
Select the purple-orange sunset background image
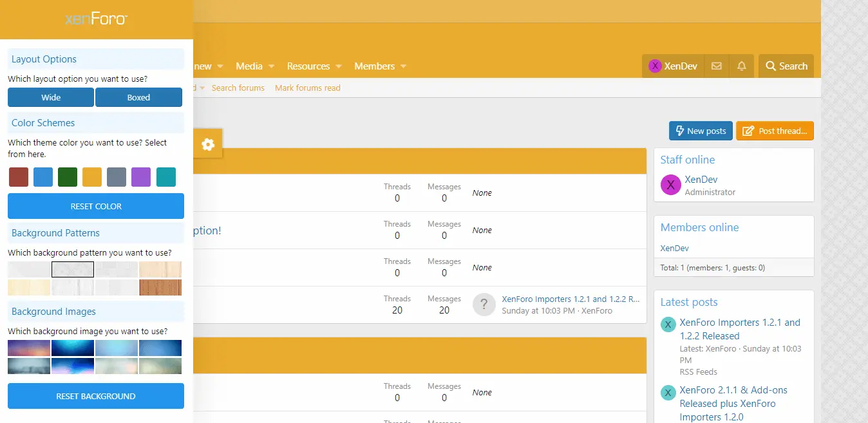point(29,348)
